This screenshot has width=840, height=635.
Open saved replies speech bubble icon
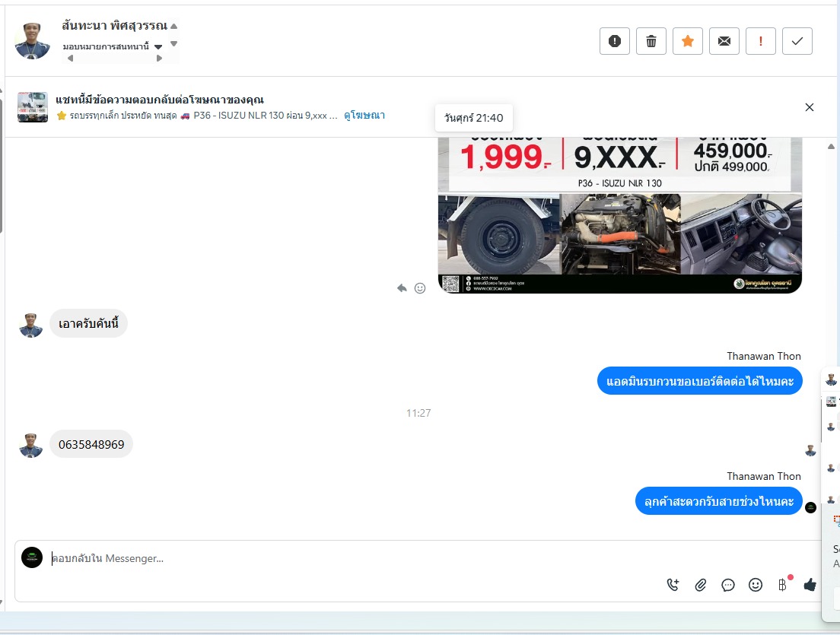(727, 585)
